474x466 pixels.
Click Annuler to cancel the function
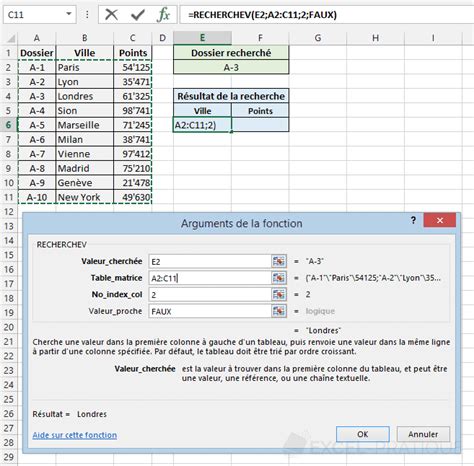pyautogui.click(x=423, y=434)
